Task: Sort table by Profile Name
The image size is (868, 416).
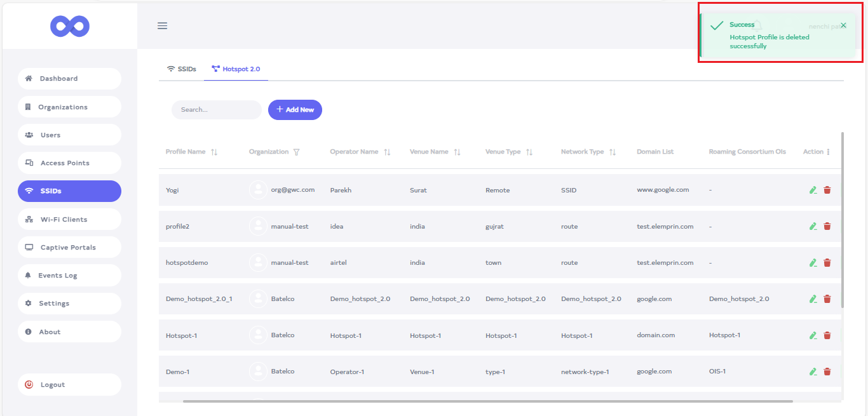Action: [x=214, y=152]
